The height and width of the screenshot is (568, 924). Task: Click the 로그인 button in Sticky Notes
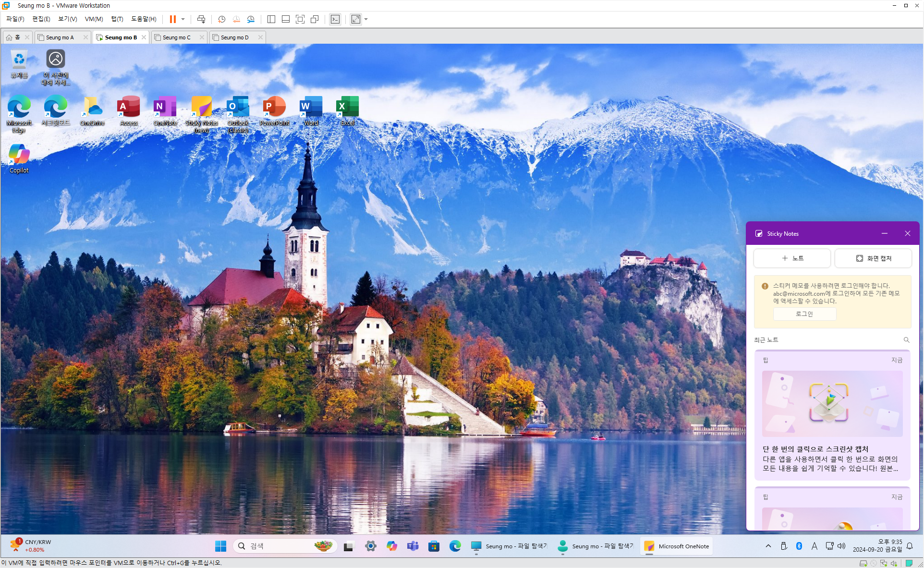tap(804, 314)
